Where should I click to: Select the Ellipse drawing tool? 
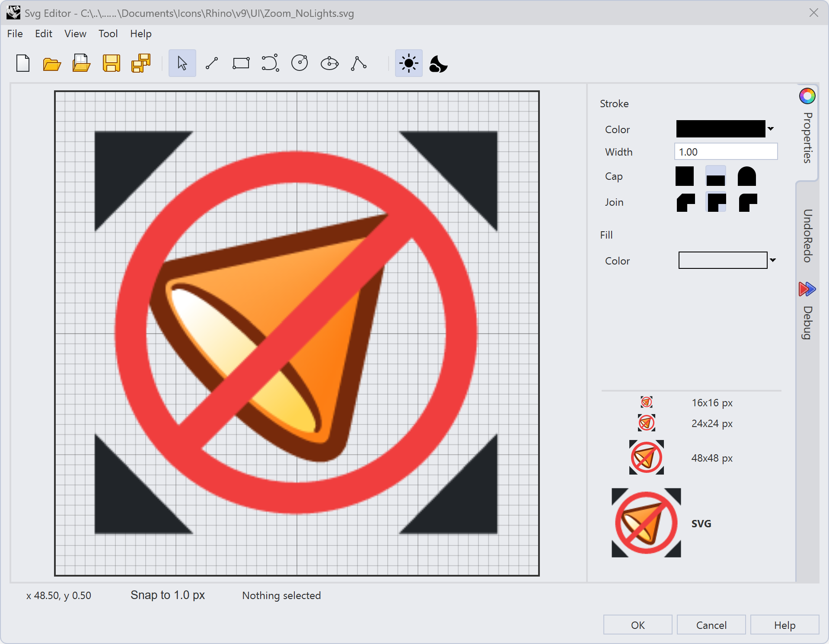(329, 64)
